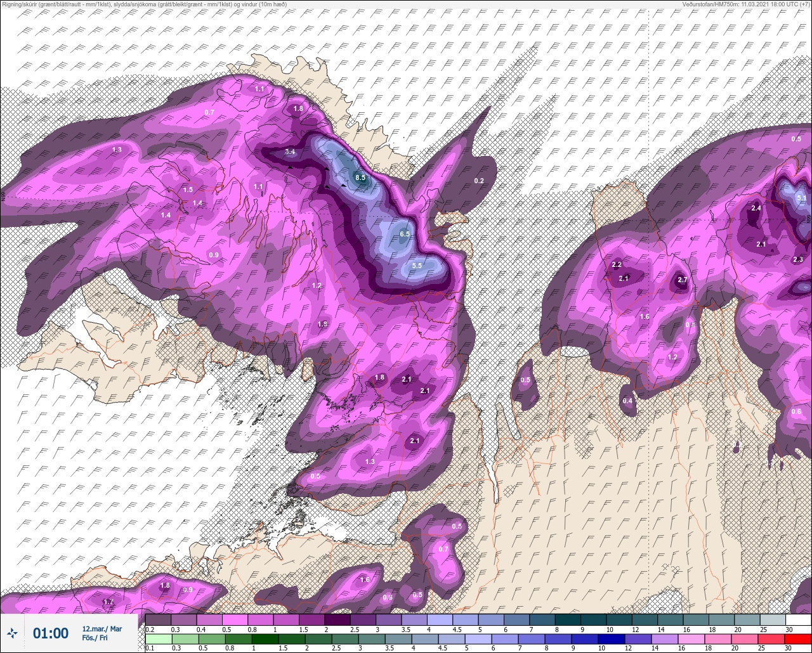
Task: Click the 1.7 value at the bottom-left
Action: pyautogui.click(x=108, y=602)
